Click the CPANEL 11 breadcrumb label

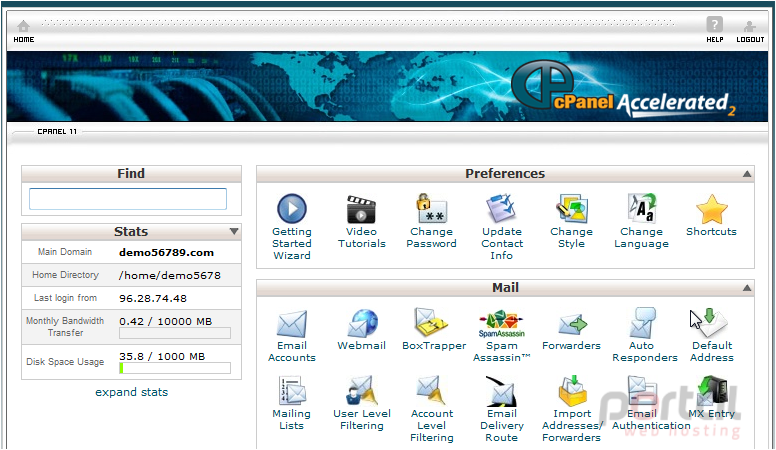click(57, 132)
